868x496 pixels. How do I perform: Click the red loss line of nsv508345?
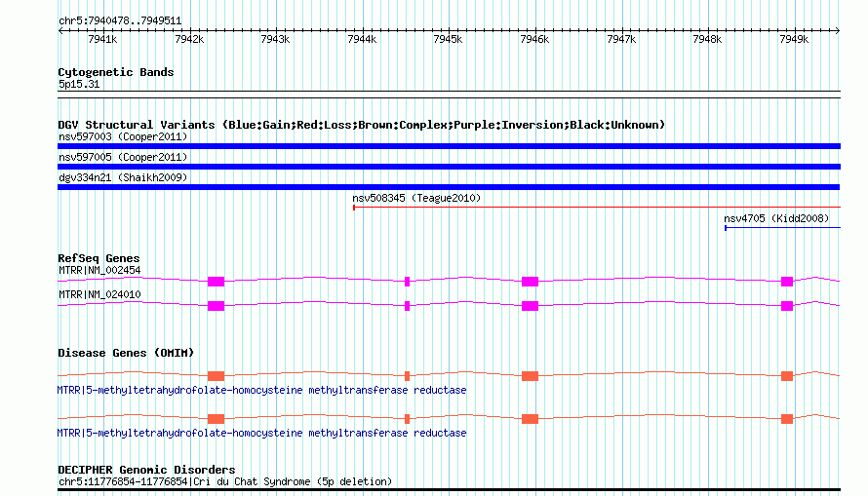point(597,208)
